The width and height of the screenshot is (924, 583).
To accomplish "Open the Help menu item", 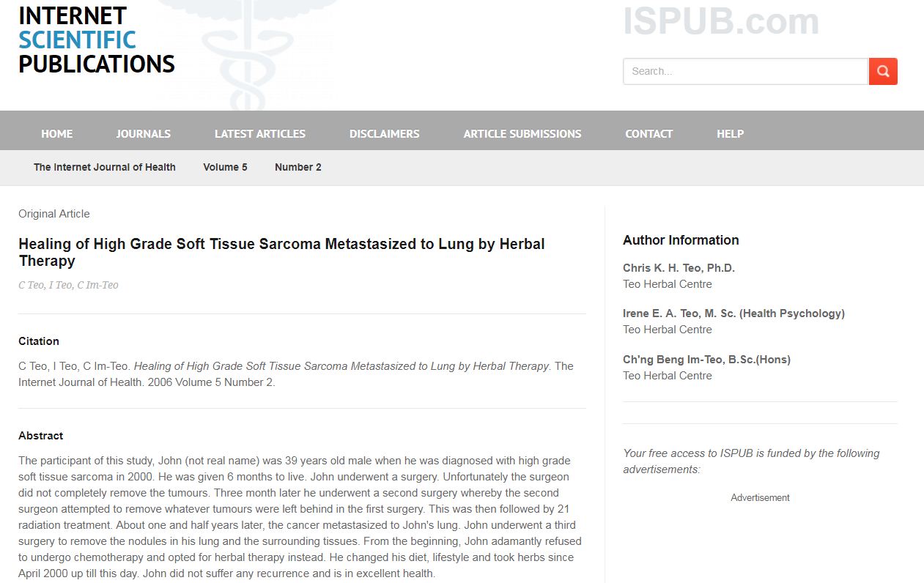I will point(730,133).
